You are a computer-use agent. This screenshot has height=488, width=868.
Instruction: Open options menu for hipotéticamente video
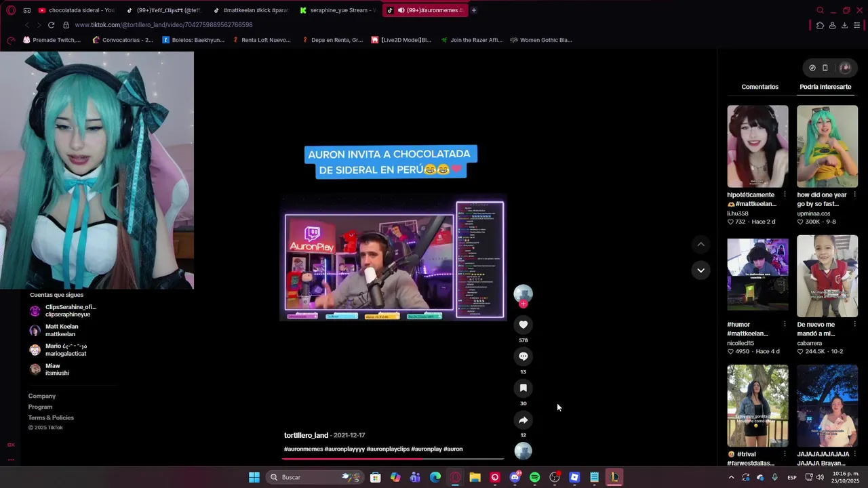(785, 195)
